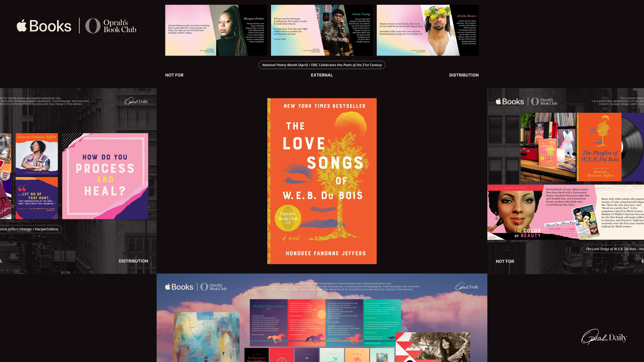Open the blue poem panel with pink horse
The width and height of the screenshot is (644, 362).
tap(344, 323)
